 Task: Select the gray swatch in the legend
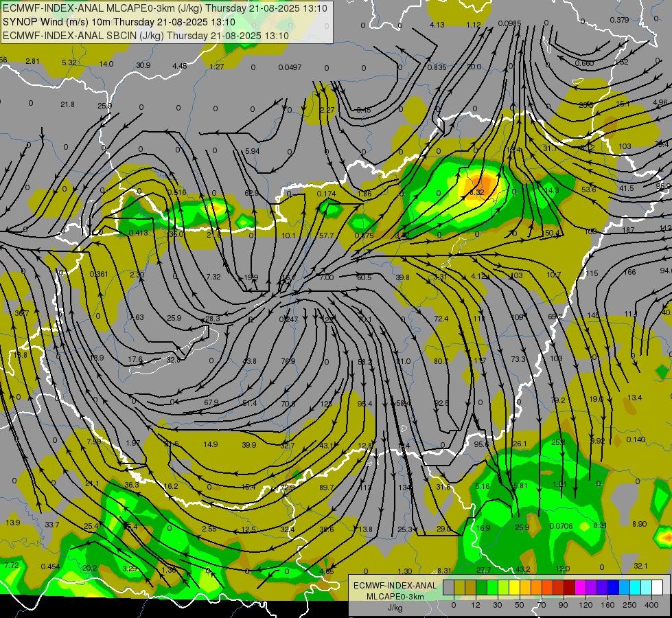449,587
